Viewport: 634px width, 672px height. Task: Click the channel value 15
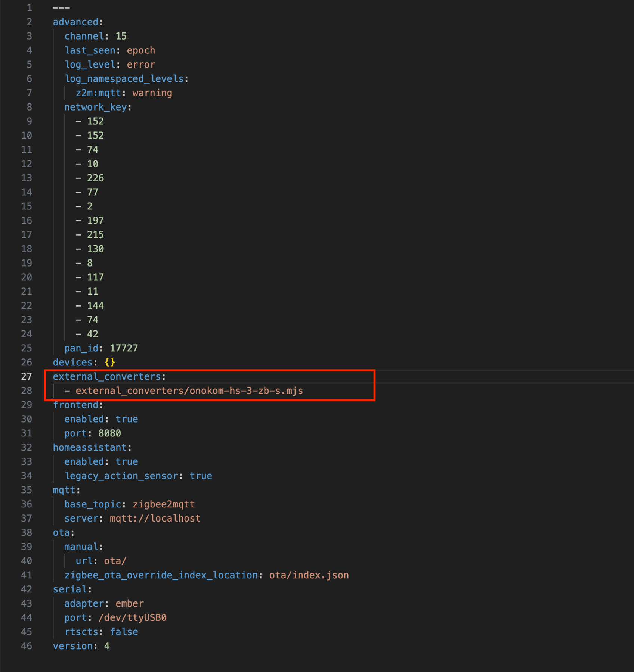(121, 36)
